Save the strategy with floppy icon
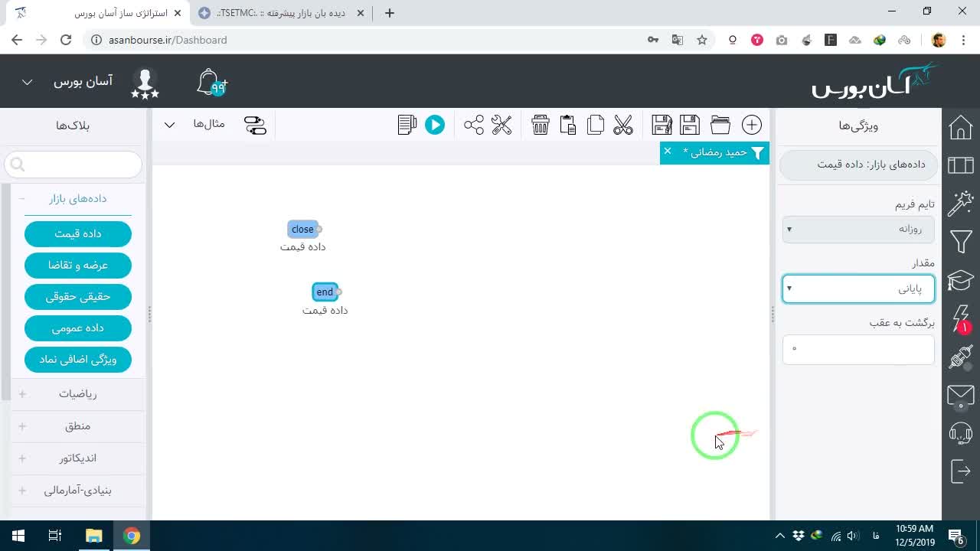Image resolution: width=980 pixels, height=551 pixels. tap(690, 126)
